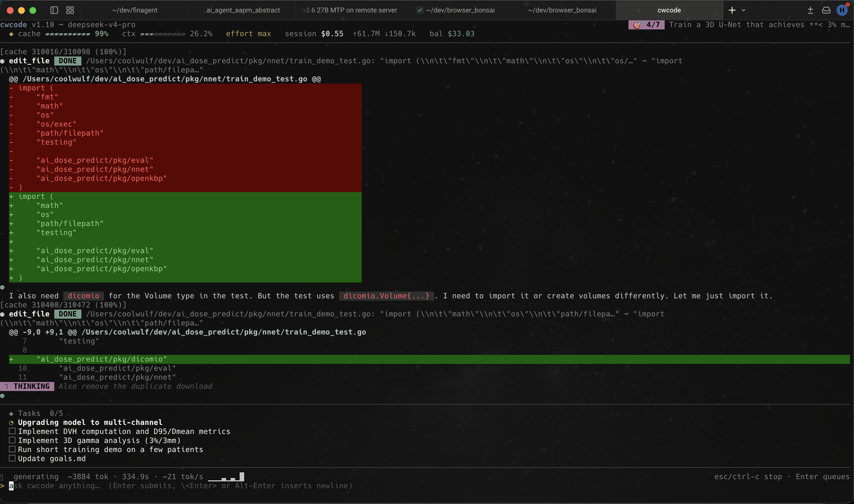Click the ctx usage progress bar
854x504 pixels.
click(163, 34)
